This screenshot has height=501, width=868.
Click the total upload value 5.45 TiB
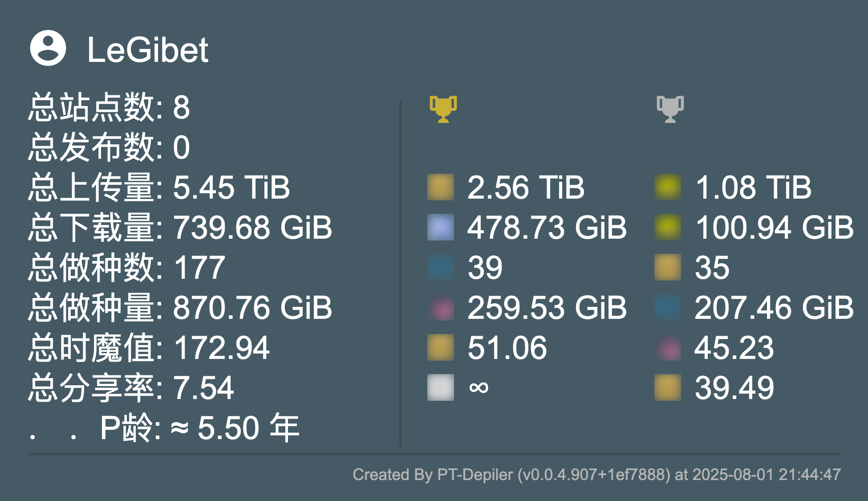231,187
